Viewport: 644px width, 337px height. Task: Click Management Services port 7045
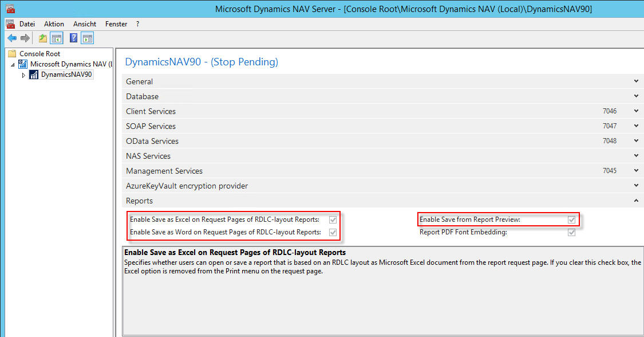tap(610, 171)
